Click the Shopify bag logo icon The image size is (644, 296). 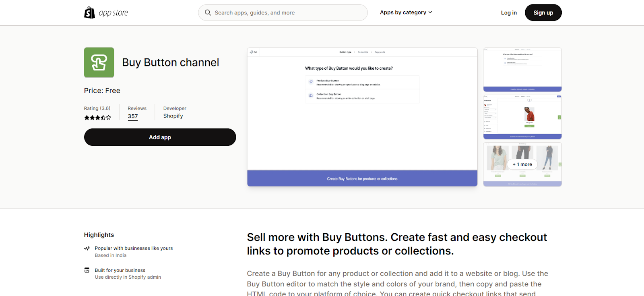pyautogui.click(x=89, y=12)
